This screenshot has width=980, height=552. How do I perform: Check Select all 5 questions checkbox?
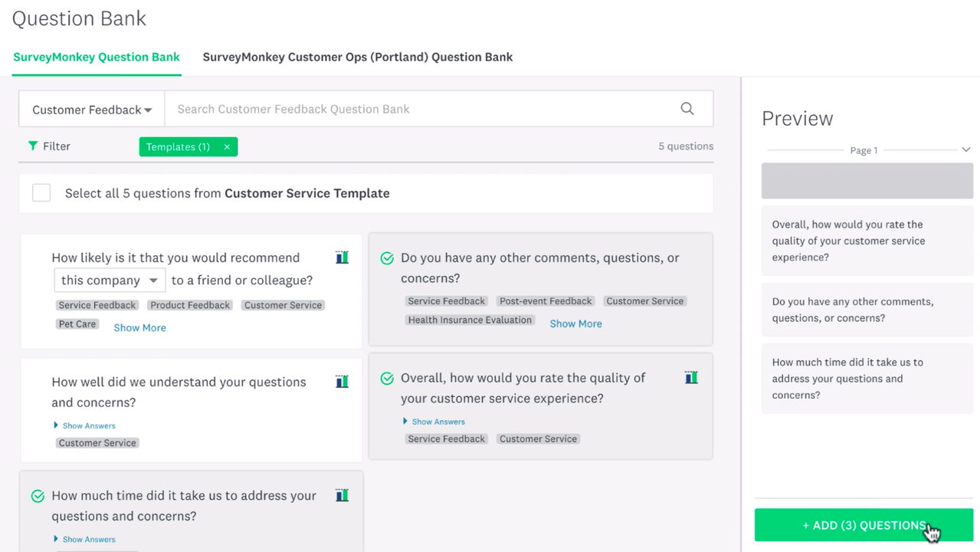pos(41,193)
